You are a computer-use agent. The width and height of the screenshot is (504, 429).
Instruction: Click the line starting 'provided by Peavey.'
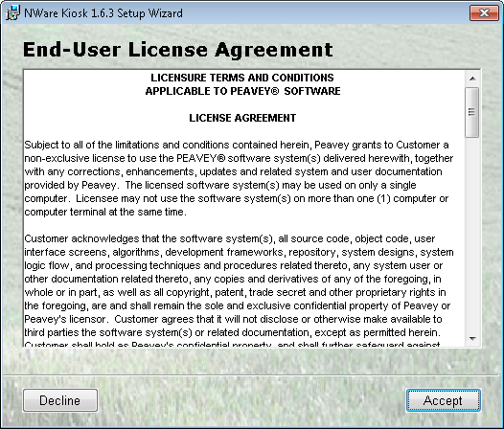(x=220, y=186)
